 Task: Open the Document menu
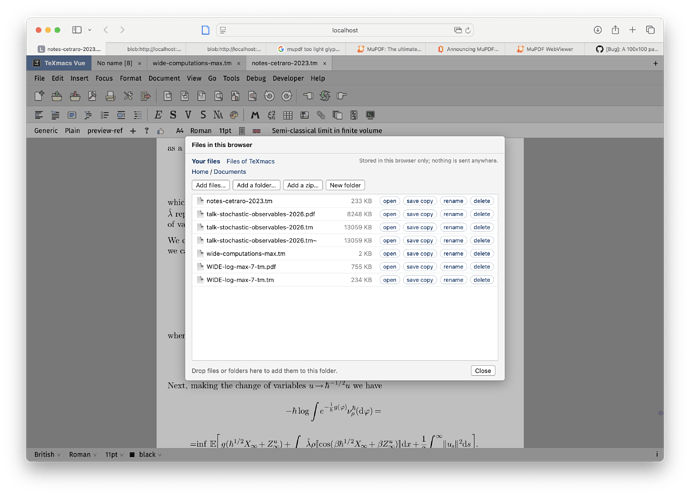(x=164, y=78)
